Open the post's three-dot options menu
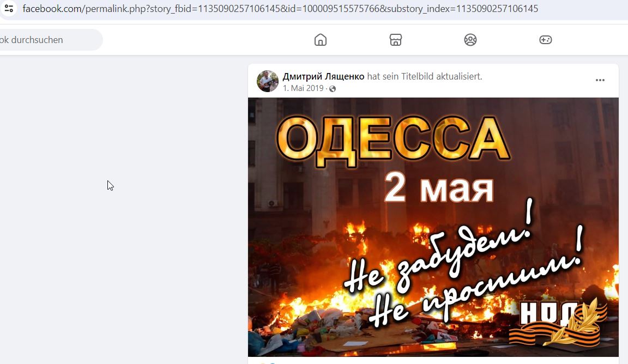 point(600,80)
